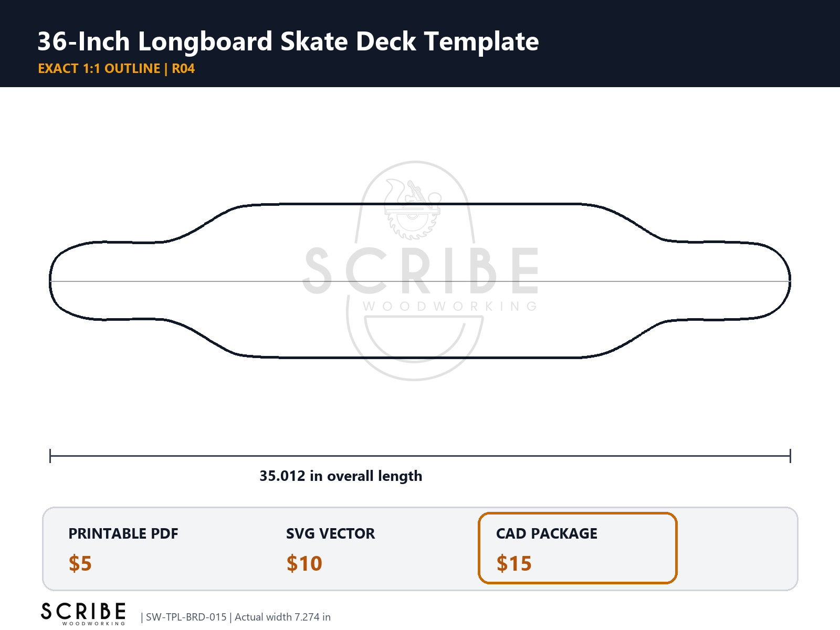Click the Scribe Woodworking footer logo
840x630 pixels.
click(x=83, y=613)
